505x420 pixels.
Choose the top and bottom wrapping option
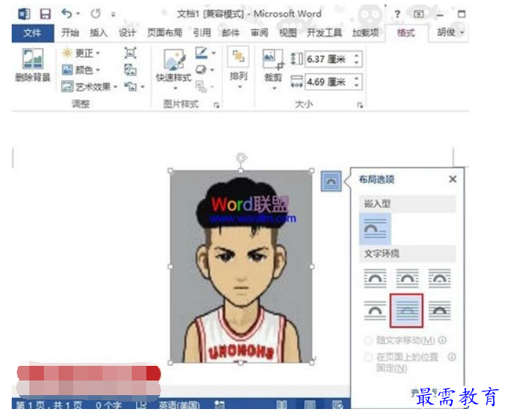point(375,310)
